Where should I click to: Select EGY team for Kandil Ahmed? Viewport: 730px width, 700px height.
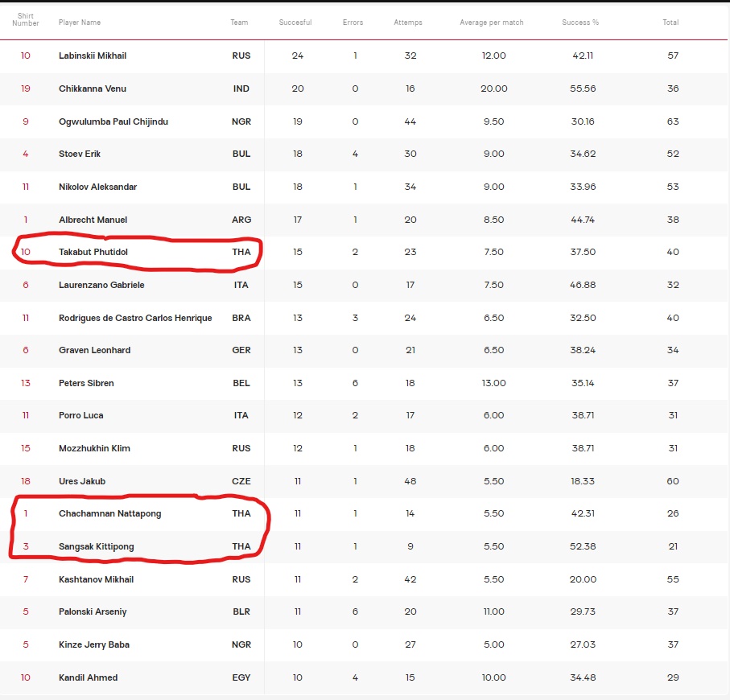(241, 677)
